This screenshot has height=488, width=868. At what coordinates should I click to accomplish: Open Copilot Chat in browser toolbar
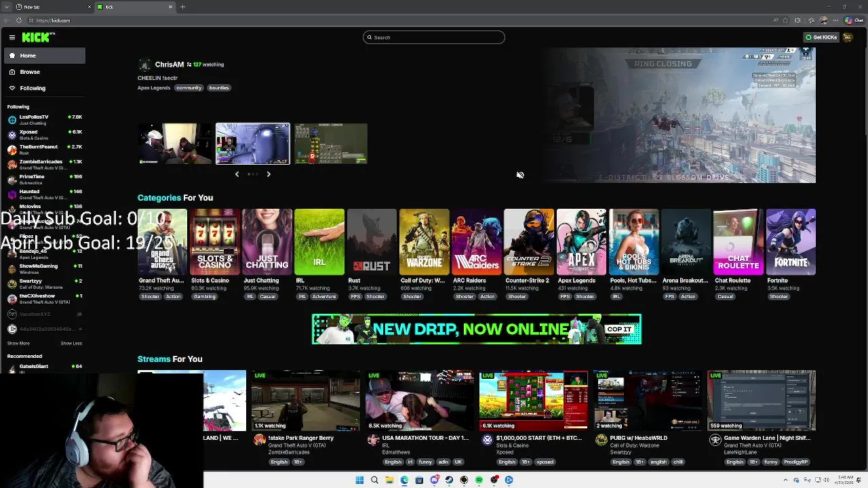click(854, 20)
